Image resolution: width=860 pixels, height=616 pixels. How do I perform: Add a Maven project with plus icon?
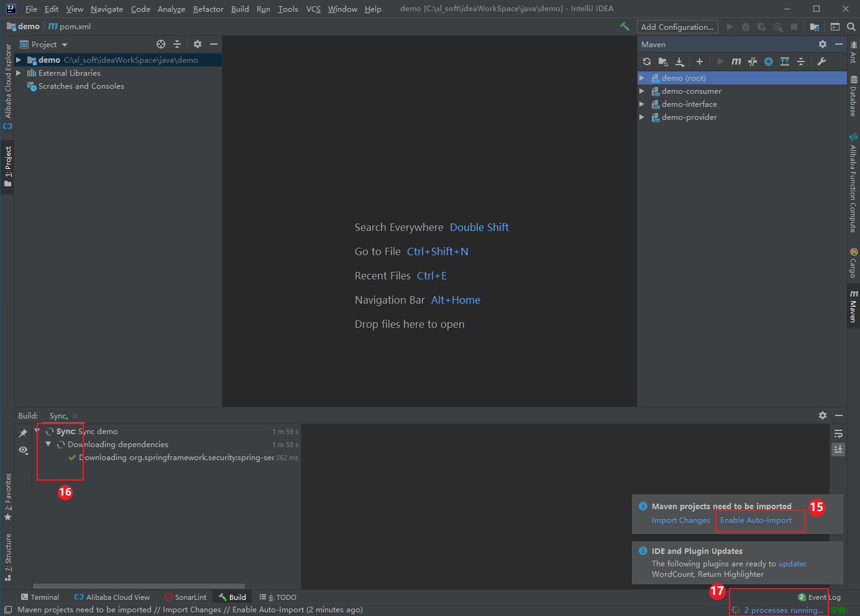pos(700,61)
